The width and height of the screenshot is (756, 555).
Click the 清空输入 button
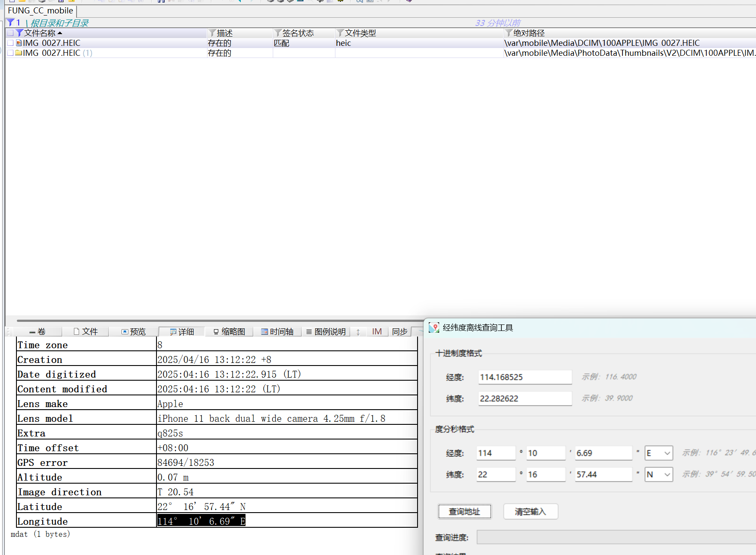[x=530, y=511]
